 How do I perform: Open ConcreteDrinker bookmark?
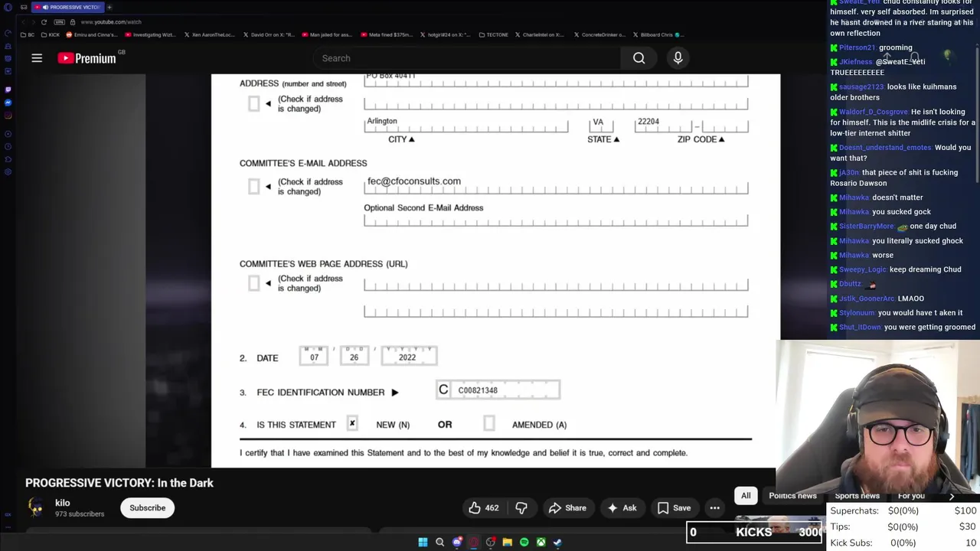(x=600, y=34)
